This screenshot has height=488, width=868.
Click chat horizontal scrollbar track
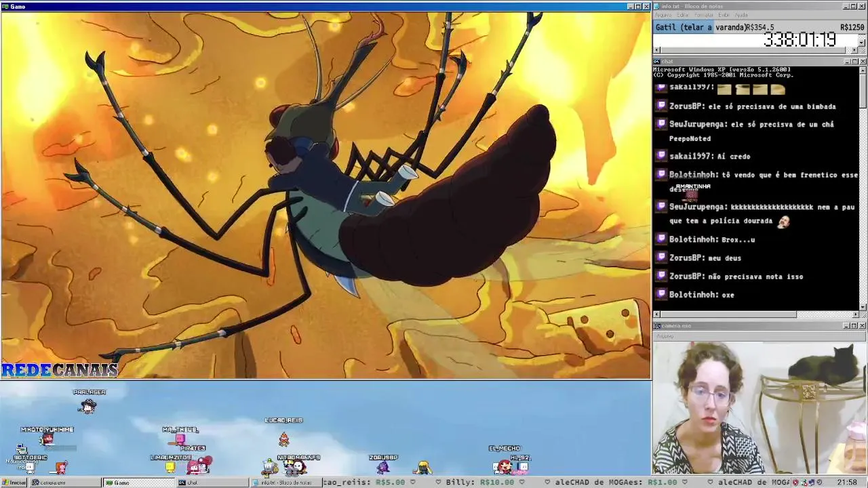(x=824, y=314)
